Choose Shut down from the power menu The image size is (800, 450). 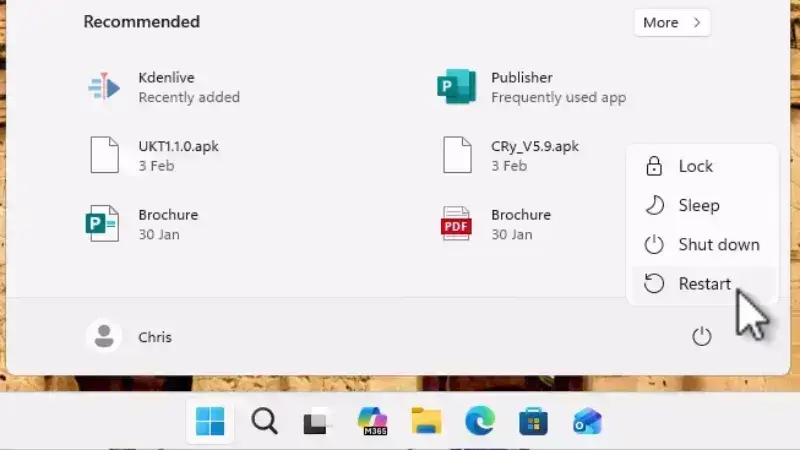tap(704, 245)
